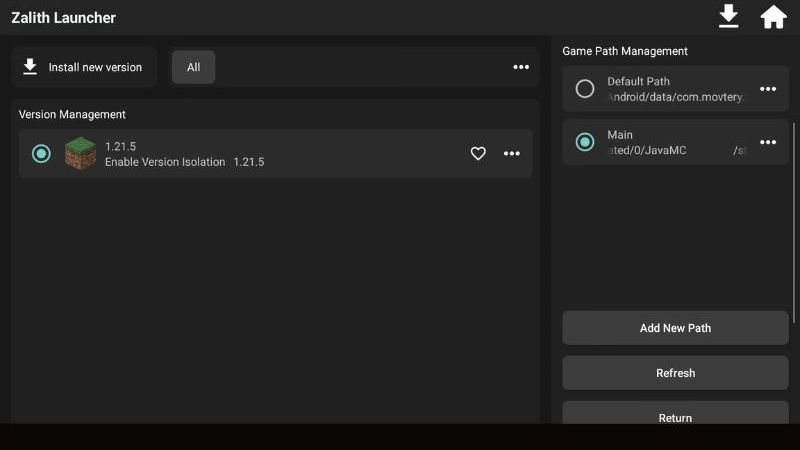Screen dimensions: 800x450
Task: Select the Main path radio button
Action: (585, 142)
